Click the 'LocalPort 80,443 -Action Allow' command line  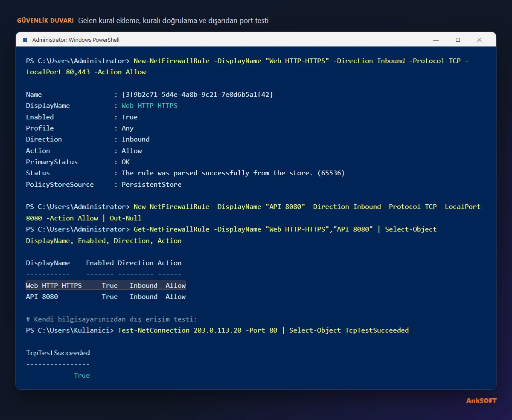[86, 72]
